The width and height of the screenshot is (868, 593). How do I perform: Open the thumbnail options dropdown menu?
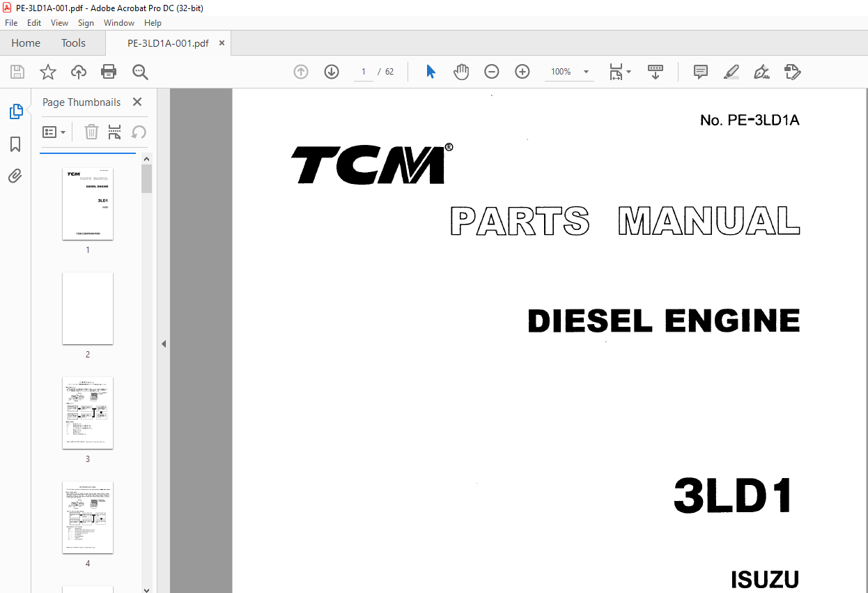tap(54, 132)
